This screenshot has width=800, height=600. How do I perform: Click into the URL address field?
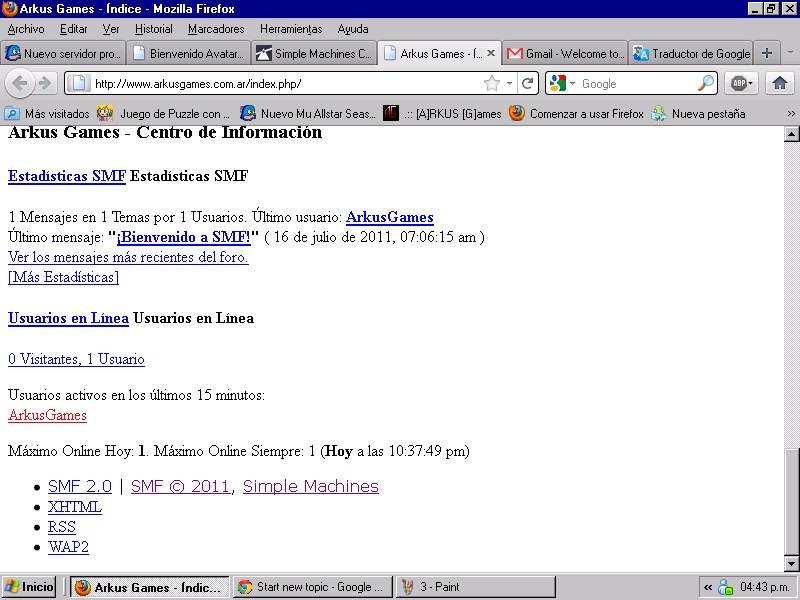click(286, 83)
